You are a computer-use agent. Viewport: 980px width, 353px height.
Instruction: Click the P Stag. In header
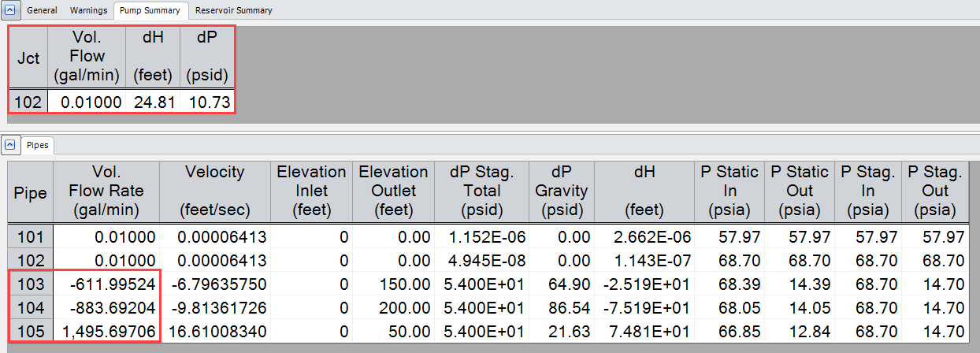pyautogui.click(x=867, y=192)
